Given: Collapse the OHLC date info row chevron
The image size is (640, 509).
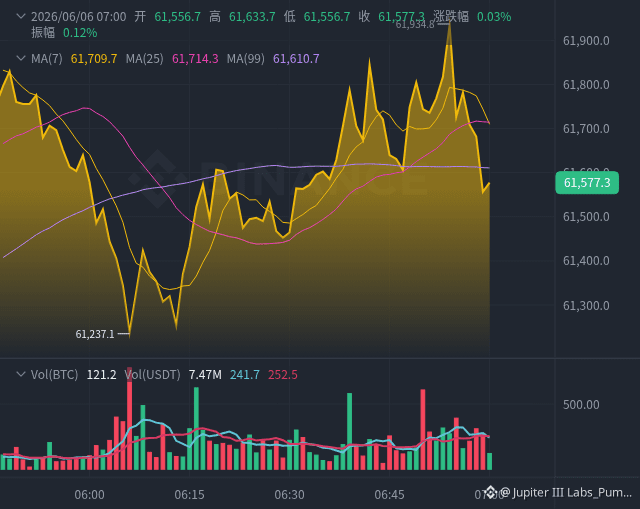Looking at the screenshot, I should 21,17.
